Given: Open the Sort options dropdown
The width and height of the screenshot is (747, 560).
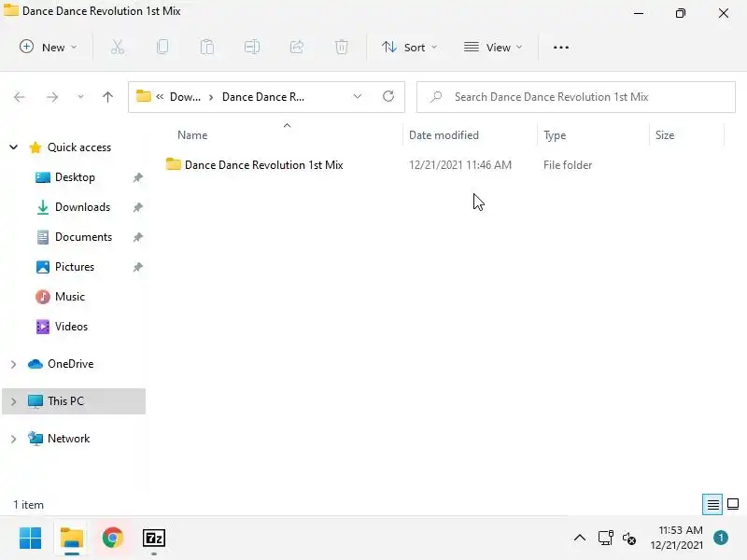Looking at the screenshot, I should (409, 48).
